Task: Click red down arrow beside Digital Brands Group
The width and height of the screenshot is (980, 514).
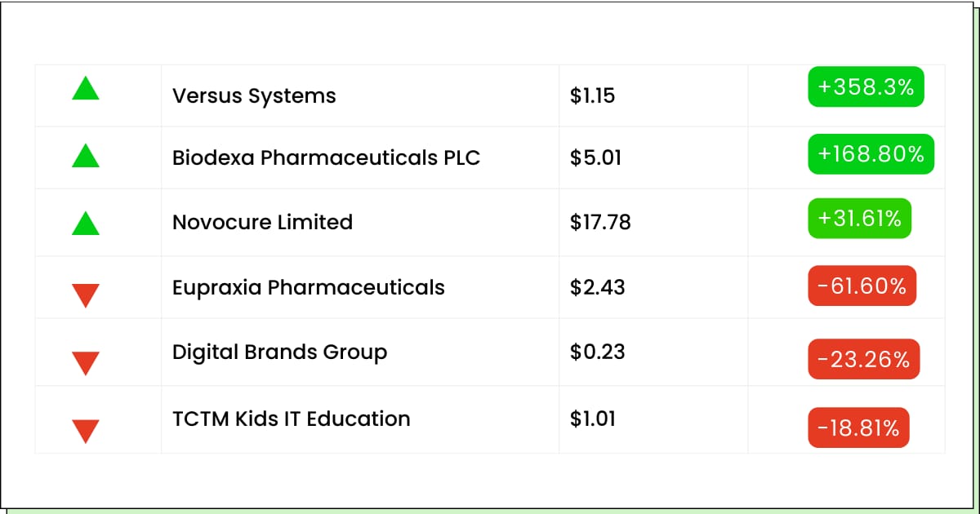Action: (x=86, y=362)
